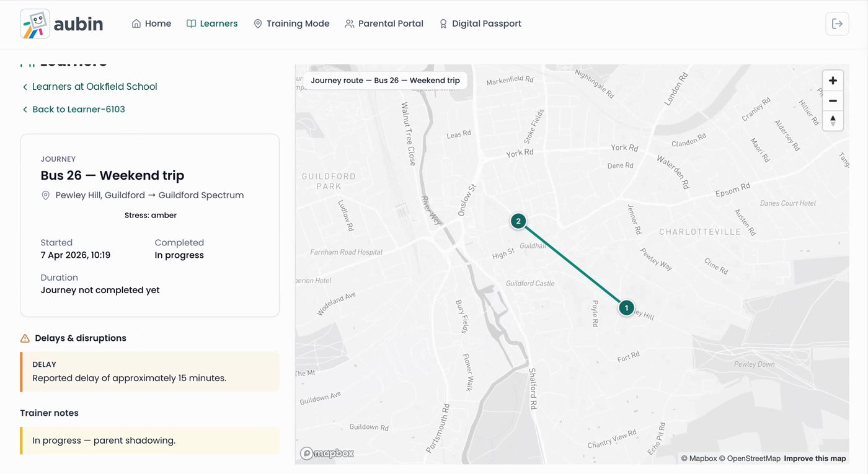This screenshot has height=474, width=868.
Task: Click the aubin brand name text
Action: [78, 24]
